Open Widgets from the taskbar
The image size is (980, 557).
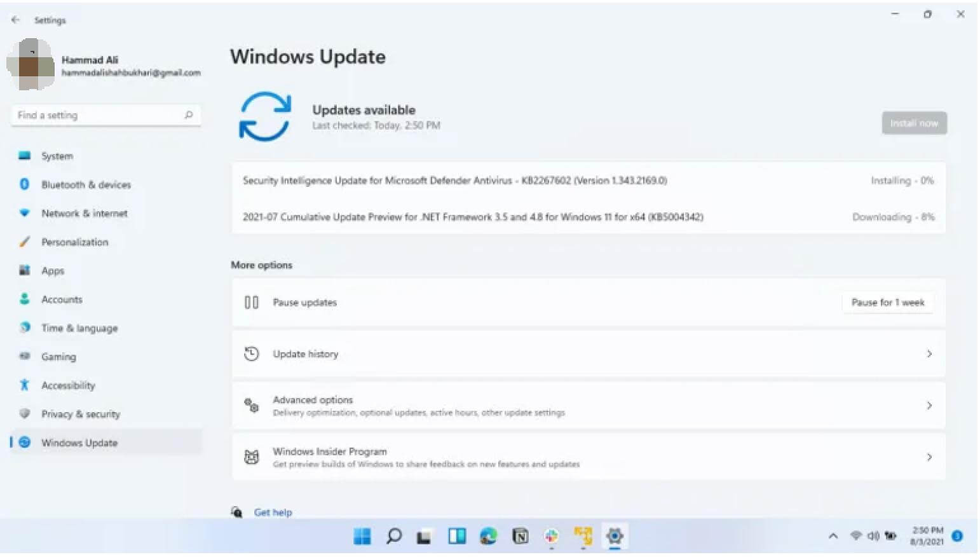click(x=457, y=537)
